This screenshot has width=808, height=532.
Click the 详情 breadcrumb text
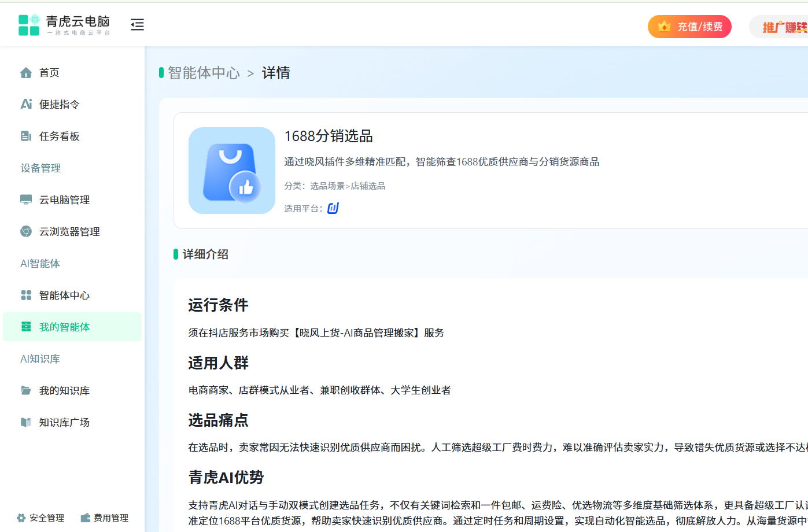[x=276, y=73]
